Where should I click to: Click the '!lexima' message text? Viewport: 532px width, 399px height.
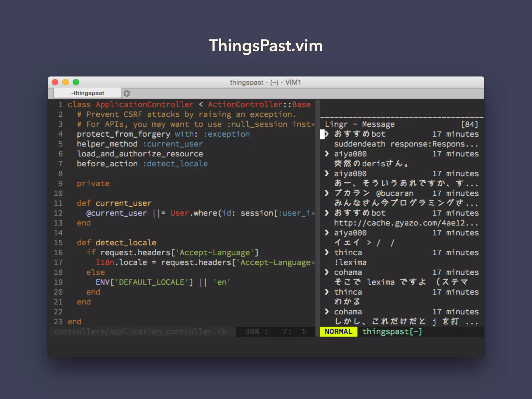pos(350,262)
